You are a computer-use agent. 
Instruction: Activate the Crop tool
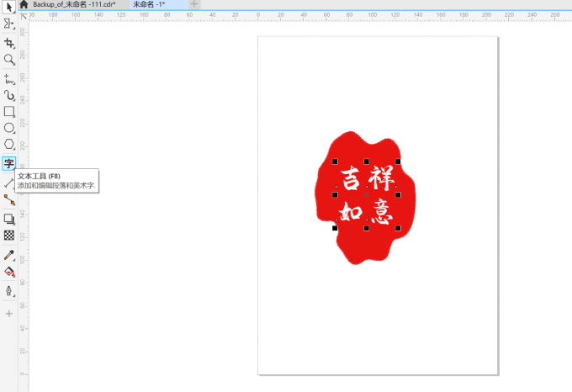click(8, 43)
